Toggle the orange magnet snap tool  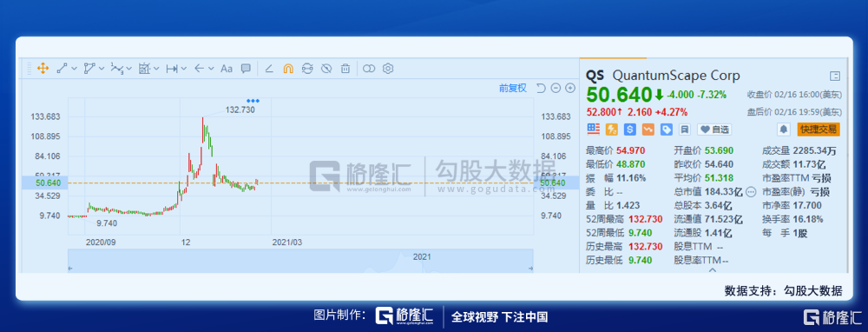point(288,69)
